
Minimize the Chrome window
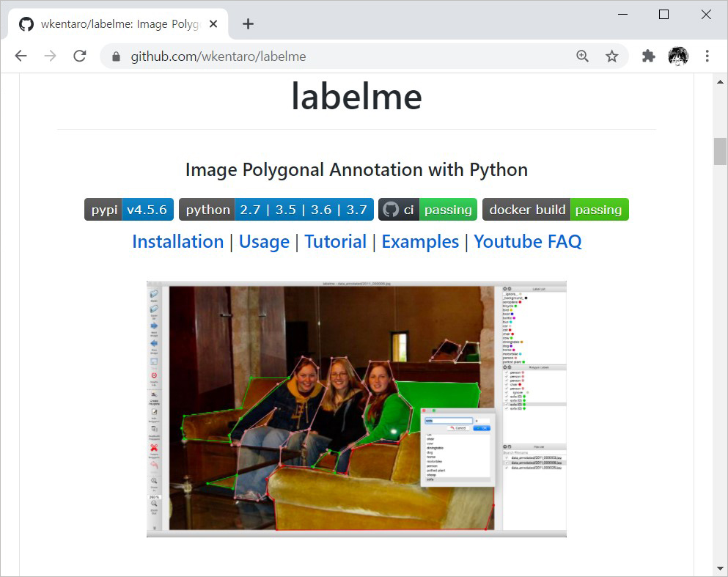pyautogui.click(x=622, y=15)
